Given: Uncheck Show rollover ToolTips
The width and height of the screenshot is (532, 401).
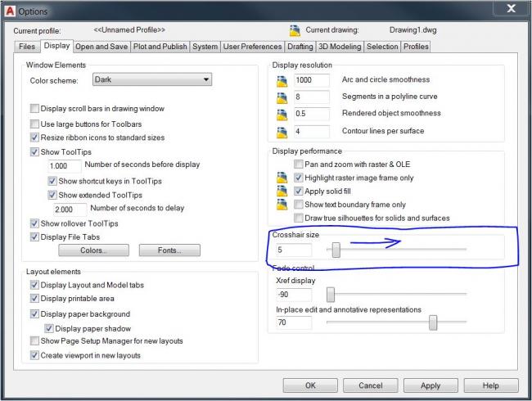Looking at the screenshot, I should coord(34,223).
